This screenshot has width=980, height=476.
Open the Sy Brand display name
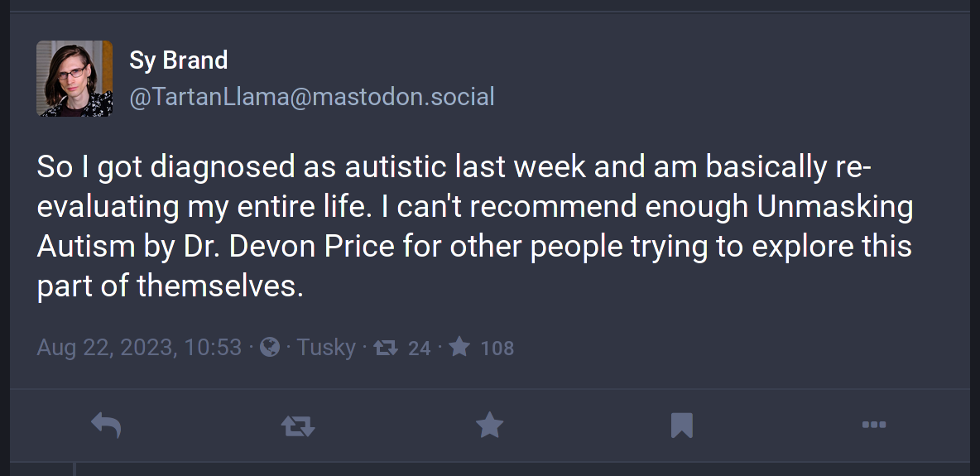pos(178,60)
